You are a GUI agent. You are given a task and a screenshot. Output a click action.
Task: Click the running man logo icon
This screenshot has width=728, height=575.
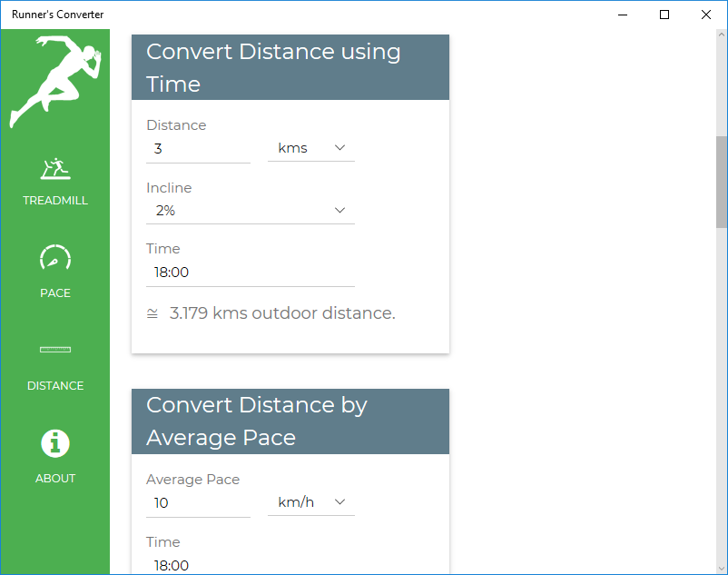click(54, 81)
